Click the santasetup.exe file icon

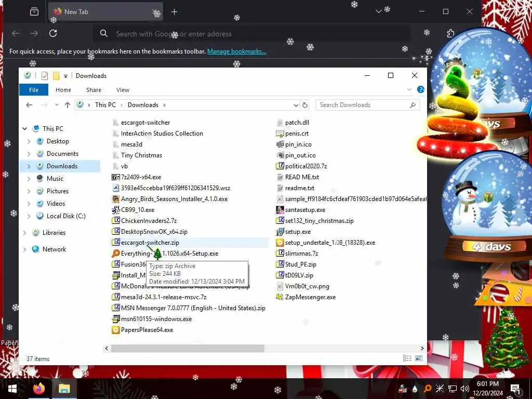(280, 210)
